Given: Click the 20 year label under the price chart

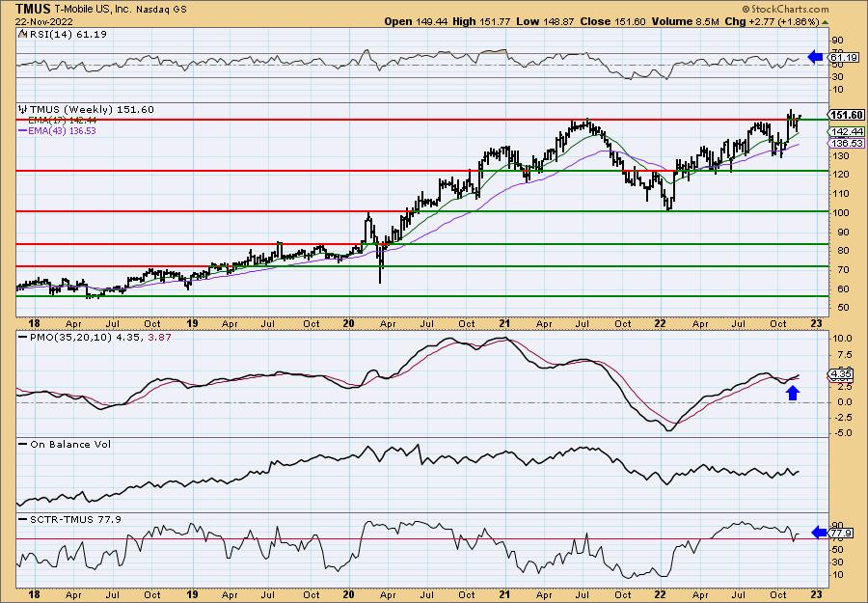Looking at the screenshot, I should [x=348, y=323].
